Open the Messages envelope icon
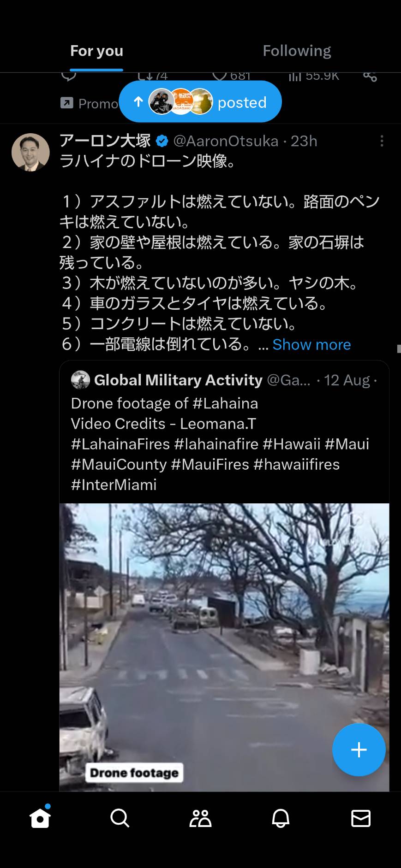Image resolution: width=401 pixels, height=868 pixels. point(361,818)
